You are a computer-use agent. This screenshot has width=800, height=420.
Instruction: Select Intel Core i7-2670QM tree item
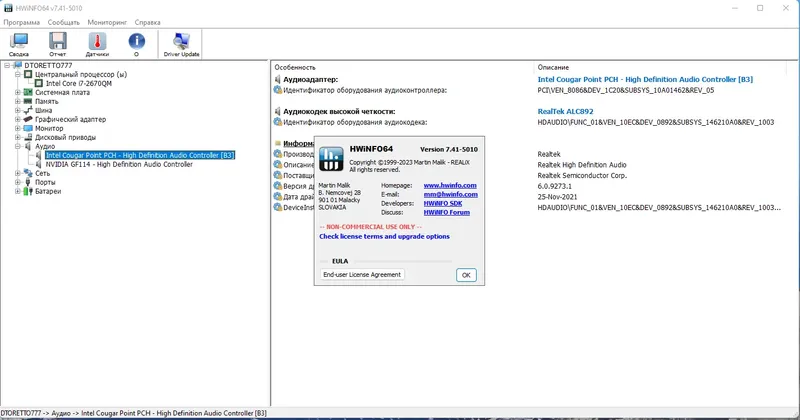(79, 83)
